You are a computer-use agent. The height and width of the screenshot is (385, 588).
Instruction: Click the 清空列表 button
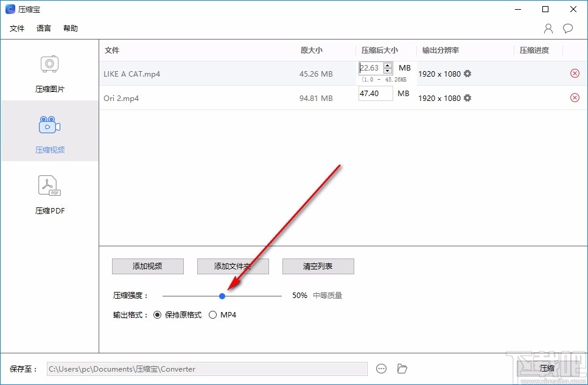(318, 266)
